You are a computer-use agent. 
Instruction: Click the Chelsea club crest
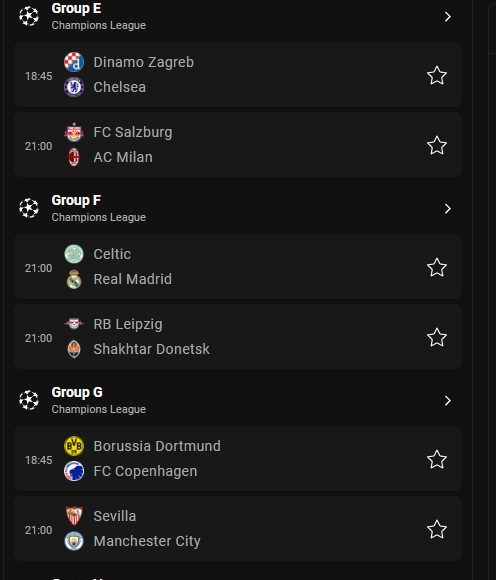click(74, 87)
